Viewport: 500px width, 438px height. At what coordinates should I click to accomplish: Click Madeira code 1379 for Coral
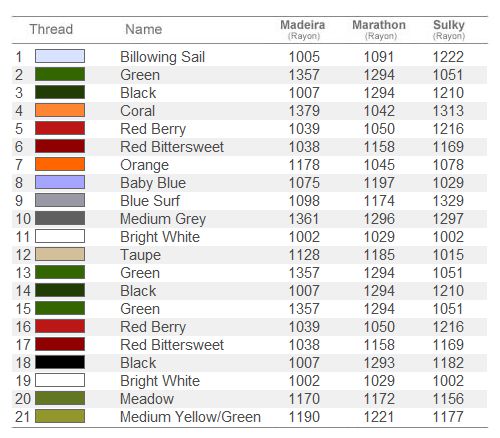tap(304, 111)
